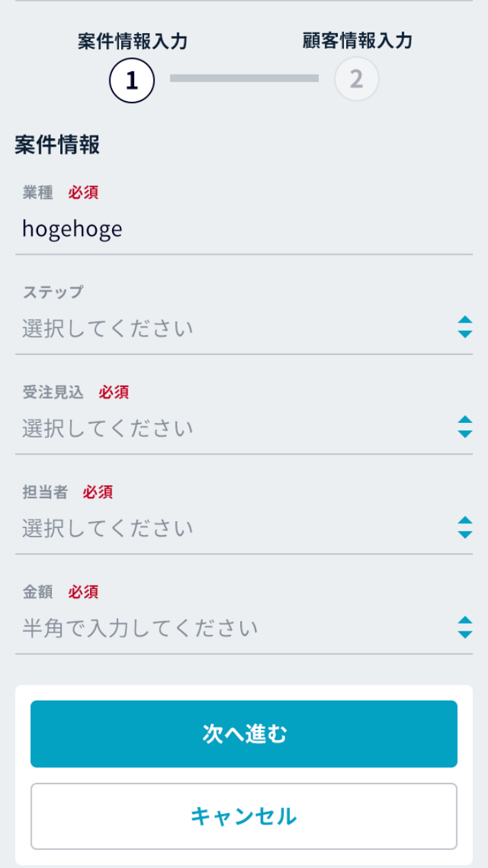Click the progress bar between the steps
Image resolution: width=488 pixels, height=868 pixels.
tap(244, 79)
